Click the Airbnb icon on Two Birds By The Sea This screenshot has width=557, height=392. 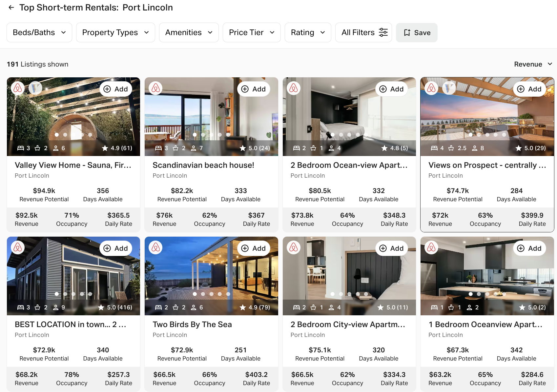(x=155, y=247)
